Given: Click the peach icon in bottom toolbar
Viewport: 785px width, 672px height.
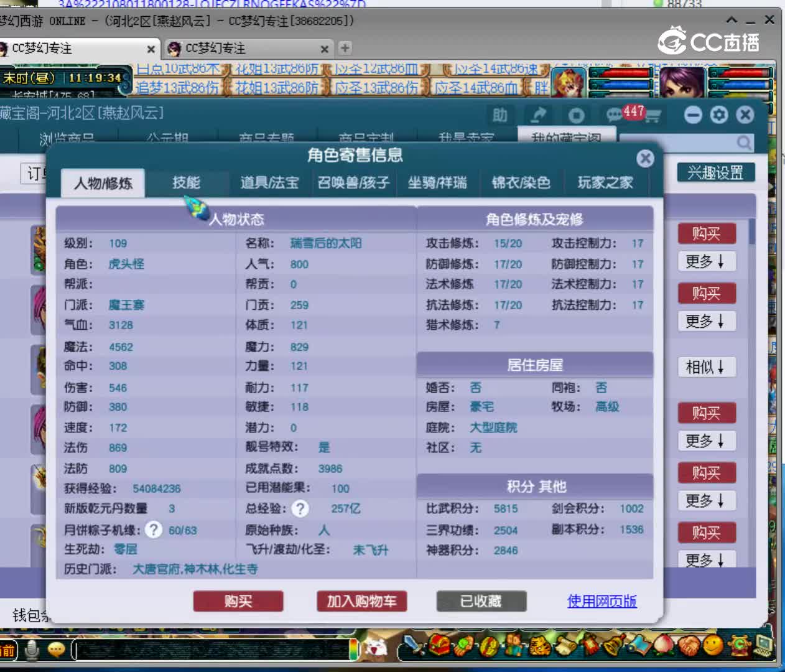Looking at the screenshot, I should (x=664, y=645).
